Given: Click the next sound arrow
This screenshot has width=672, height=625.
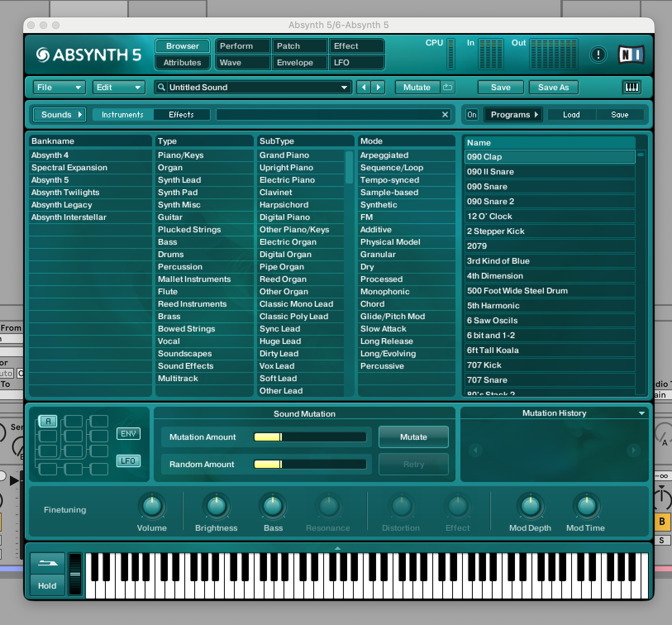Looking at the screenshot, I should click(378, 87).
